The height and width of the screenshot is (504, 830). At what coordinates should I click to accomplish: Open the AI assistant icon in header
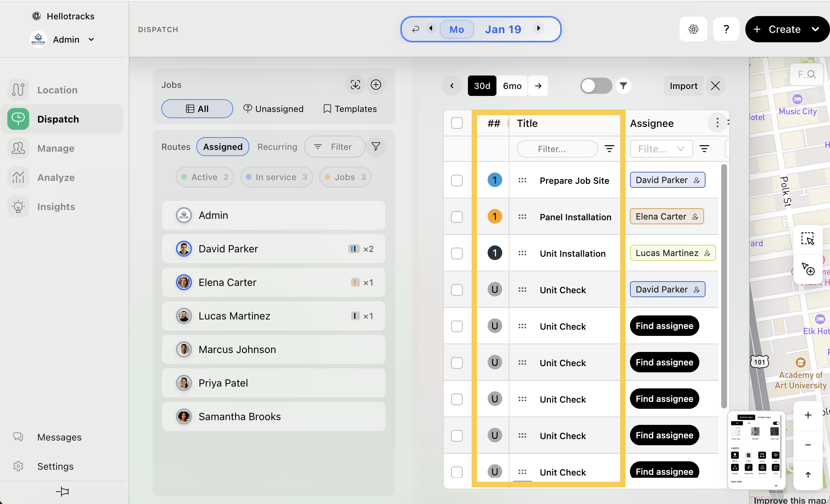[x=693, y=29]
